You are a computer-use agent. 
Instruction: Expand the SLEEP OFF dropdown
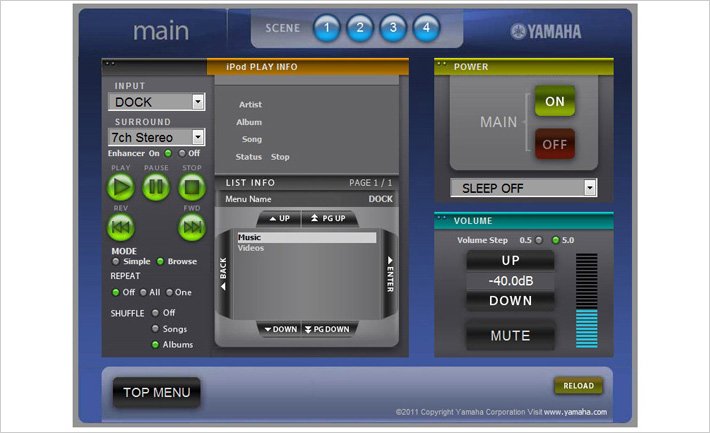[589, 188]
